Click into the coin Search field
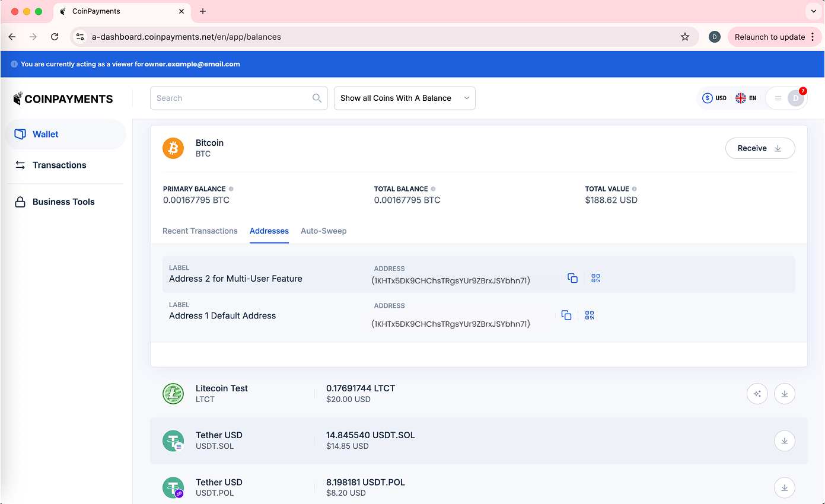 click(x=231, y=98)
